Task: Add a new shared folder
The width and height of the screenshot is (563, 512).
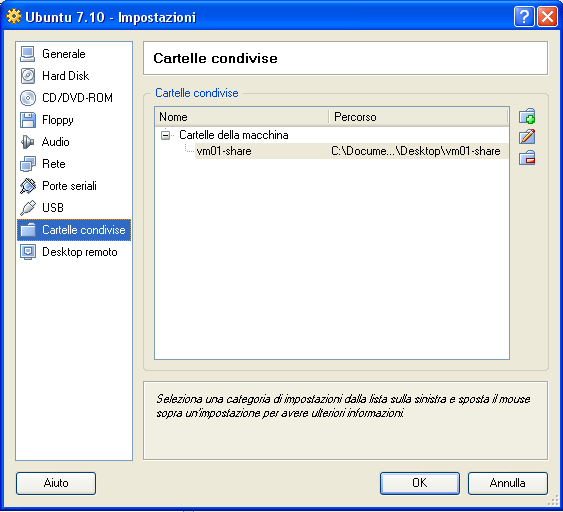Action: [x=527, y=116]
